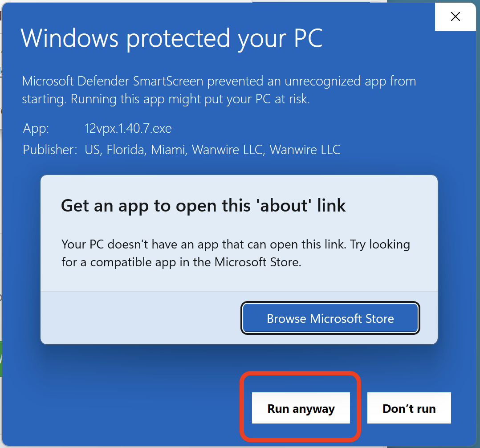
Task: Click the Run anyway button
Action: tap(301, 408)
